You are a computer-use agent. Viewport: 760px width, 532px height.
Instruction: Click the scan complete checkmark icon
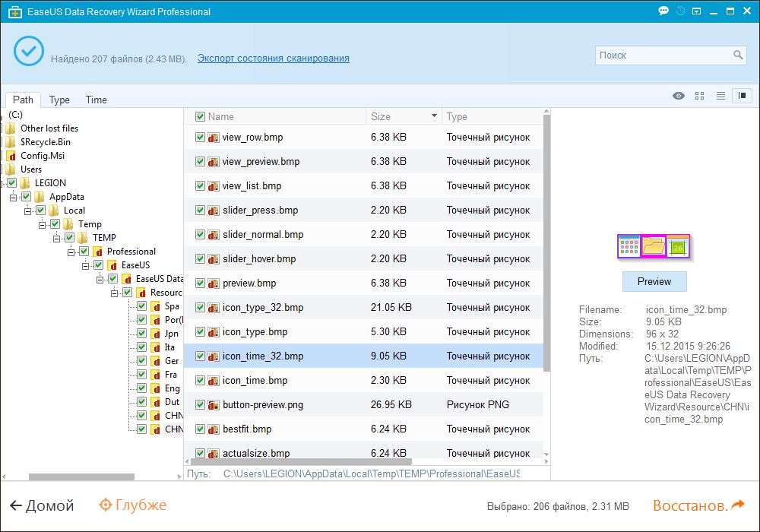(x=29, y=51)
